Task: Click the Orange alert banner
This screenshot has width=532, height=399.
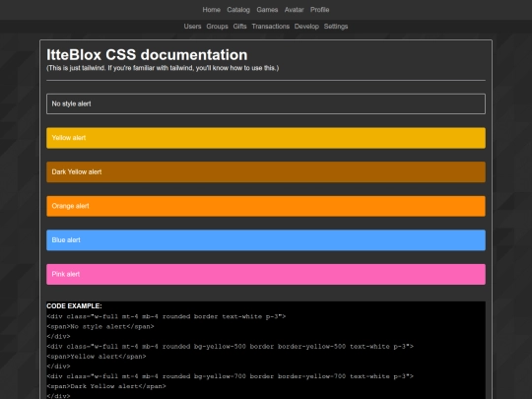Action: tap(266, 206)
